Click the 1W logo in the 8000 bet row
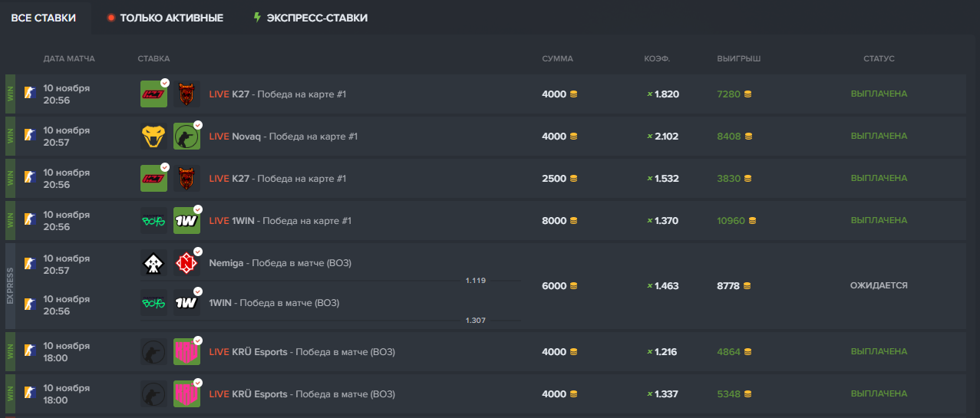This screenshot has height=418, width=980. pos(186,221)
